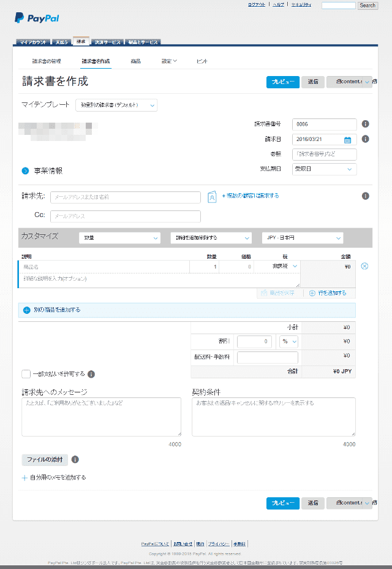Open JPY - 日本円 currency dropdown

click(303, 238)
